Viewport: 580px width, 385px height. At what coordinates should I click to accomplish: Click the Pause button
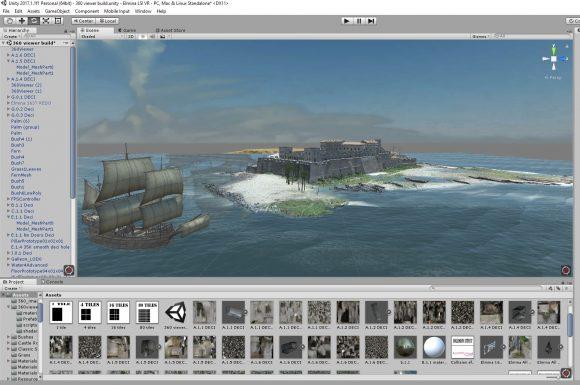coord(359,21)
